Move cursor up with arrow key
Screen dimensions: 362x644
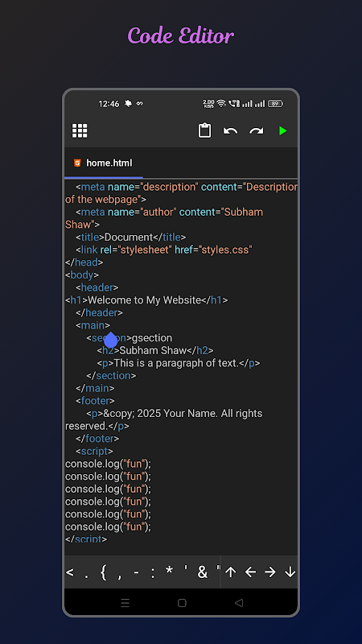coord(231,572)
